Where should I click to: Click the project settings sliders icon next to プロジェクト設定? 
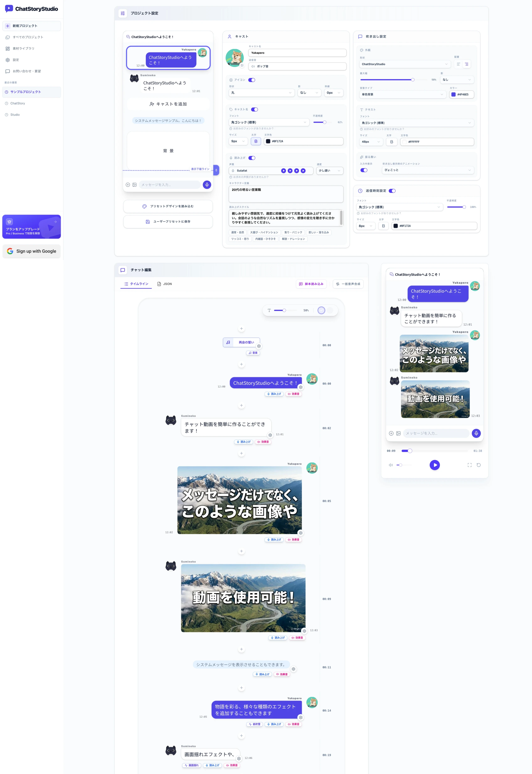click(123, 13)
